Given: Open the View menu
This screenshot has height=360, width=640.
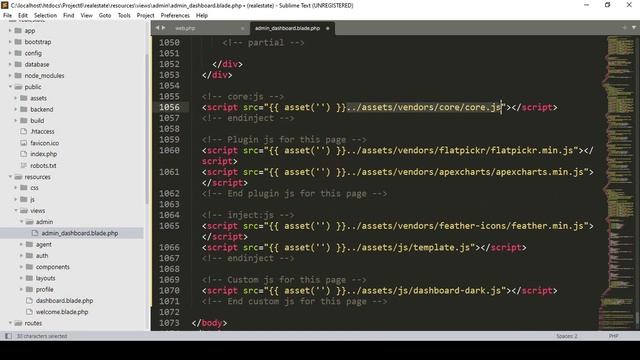Looking at the screenshot, I should [x=87, y=15].
